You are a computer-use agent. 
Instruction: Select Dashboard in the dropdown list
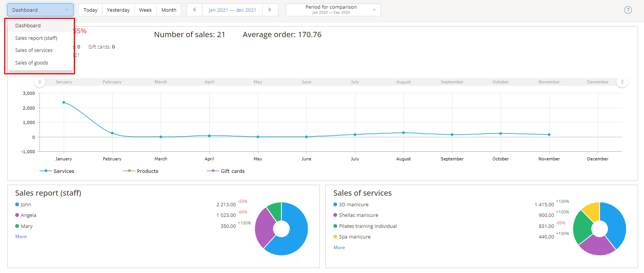tap(40, 25)
